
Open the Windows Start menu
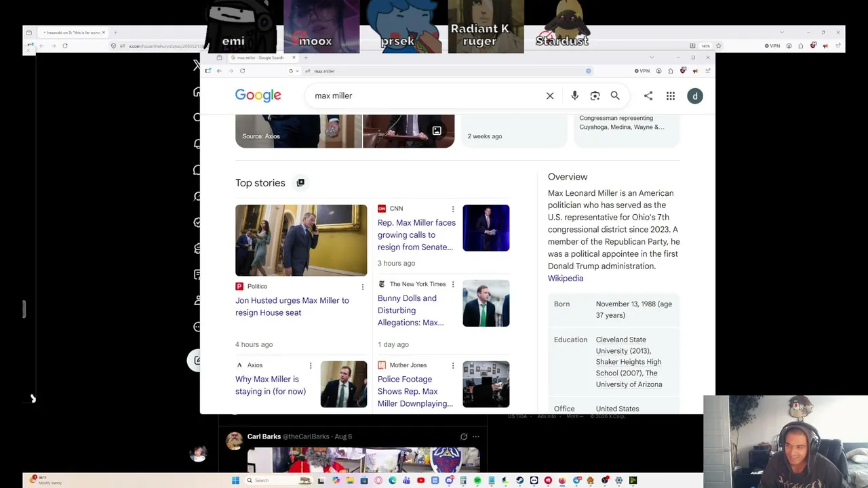[235, 481]
